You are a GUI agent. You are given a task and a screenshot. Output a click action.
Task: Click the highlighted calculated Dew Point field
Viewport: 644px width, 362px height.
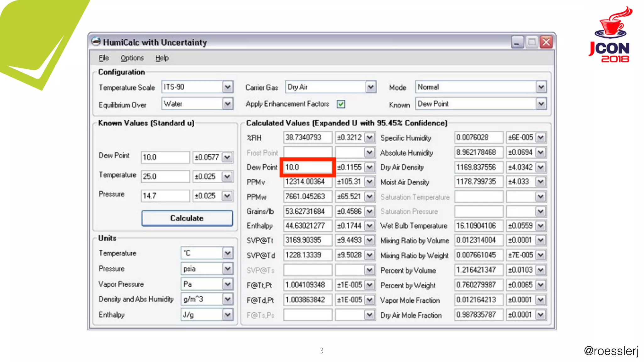pos(307,167)
